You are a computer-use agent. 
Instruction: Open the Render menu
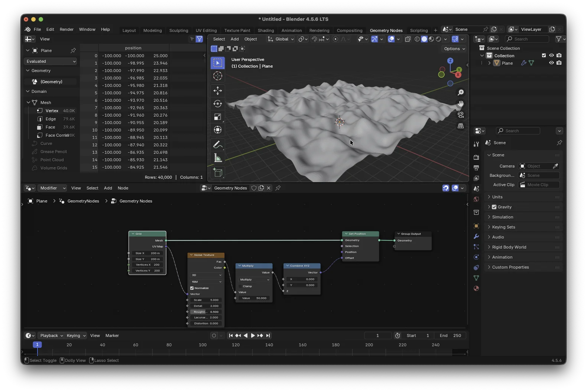67,29
